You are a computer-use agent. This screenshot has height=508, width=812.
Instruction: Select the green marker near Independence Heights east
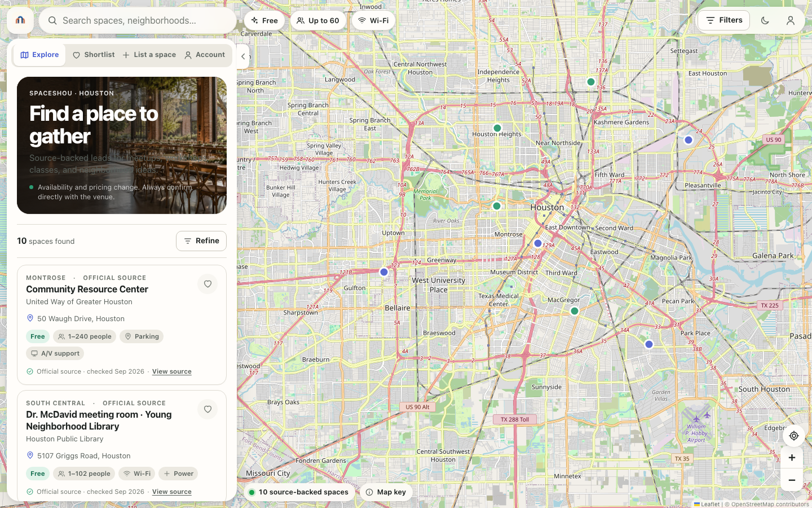click(591, 82)
